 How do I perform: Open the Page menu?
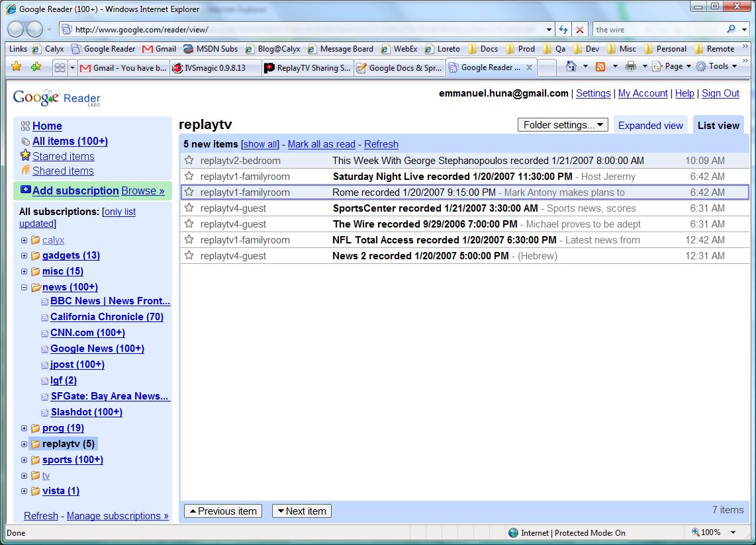(x=671, y=66)
